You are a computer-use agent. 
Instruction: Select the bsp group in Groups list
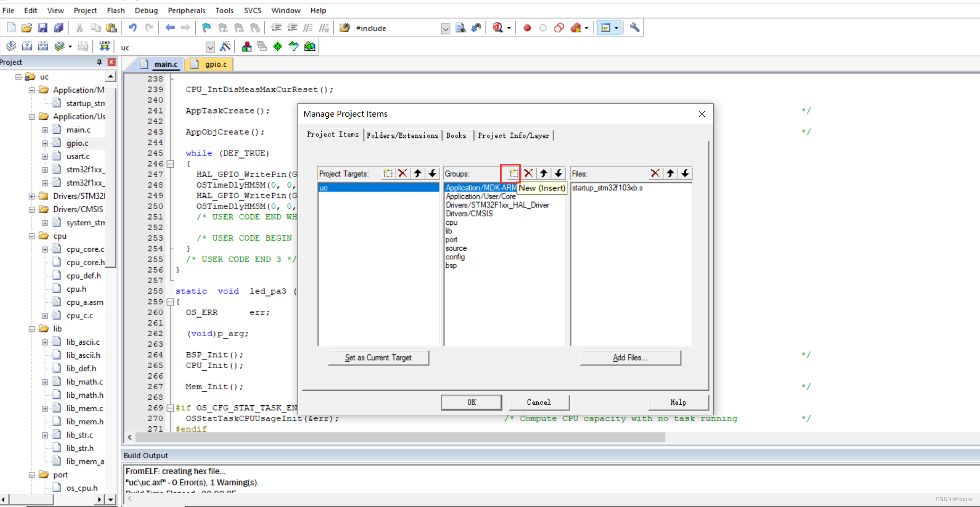tap(451, 266)
